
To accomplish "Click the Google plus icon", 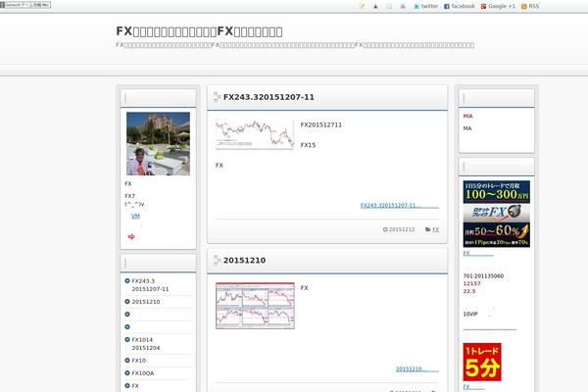I will 484,7.
